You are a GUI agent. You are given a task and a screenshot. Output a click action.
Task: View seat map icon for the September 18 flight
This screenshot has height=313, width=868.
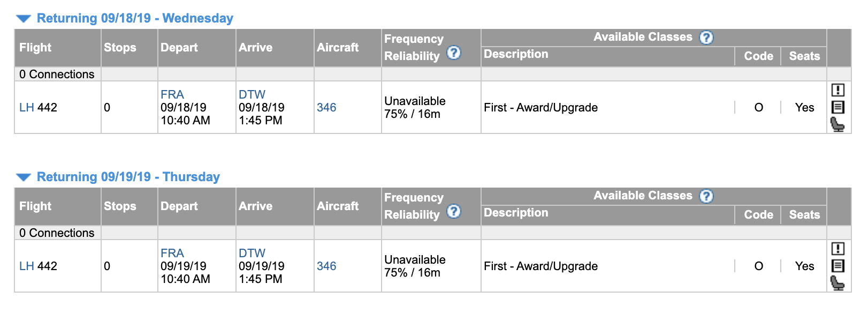pyautogui.click(x=838, y=124)
